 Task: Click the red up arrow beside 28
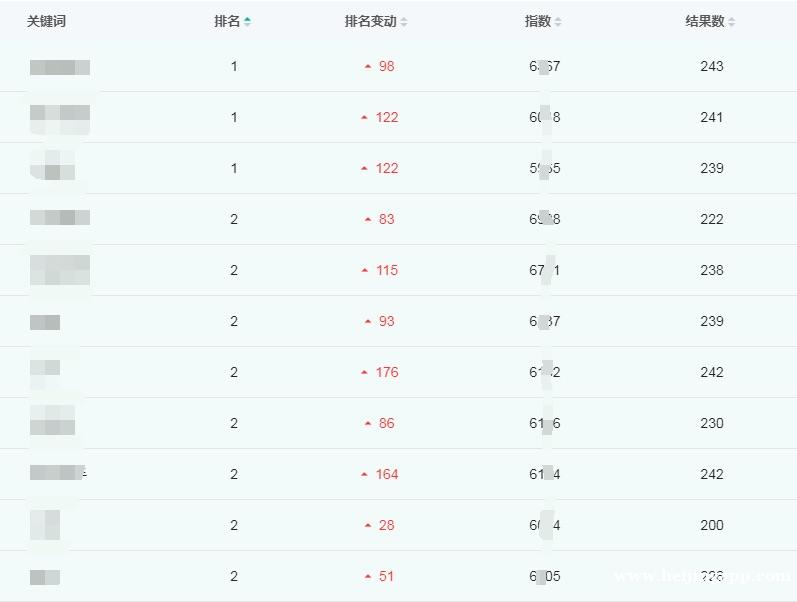(368, 526)
